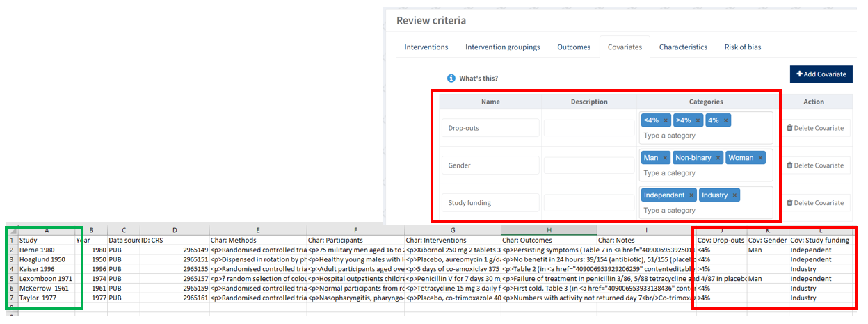Image resolution: width=868 pixels, height=324 pixels.
Task: Delete the Drop-outs covariate
Action: [x=814, y=128]
